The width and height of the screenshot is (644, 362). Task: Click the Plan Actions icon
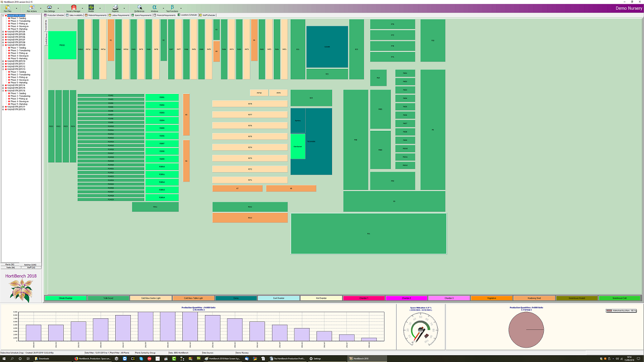click(31, 8)
